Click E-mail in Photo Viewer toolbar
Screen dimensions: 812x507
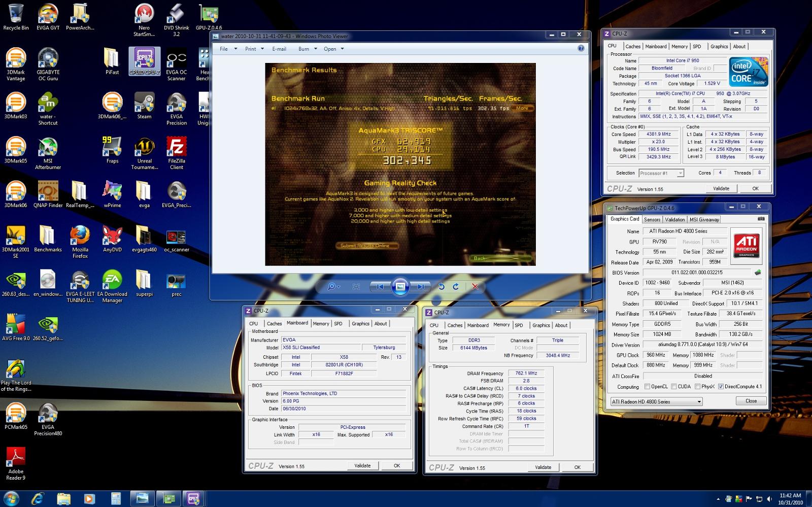(x=279, y=49)
